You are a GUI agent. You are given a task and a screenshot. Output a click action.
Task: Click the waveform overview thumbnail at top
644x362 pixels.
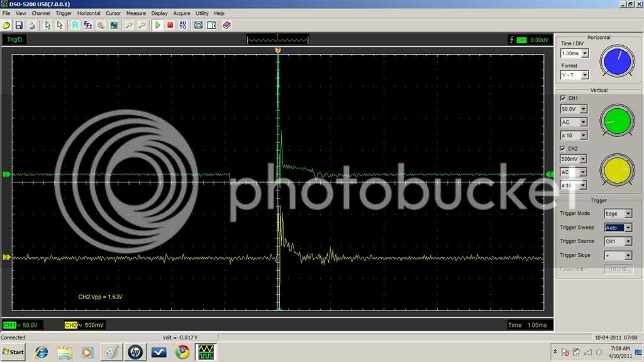[x=277, y=40]
